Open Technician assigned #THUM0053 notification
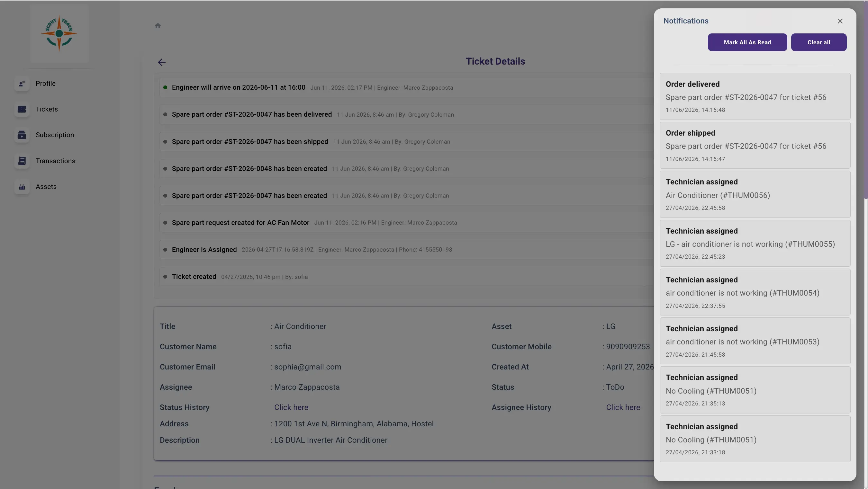Viewport: 868px width, 489px height. pos(755,341)
